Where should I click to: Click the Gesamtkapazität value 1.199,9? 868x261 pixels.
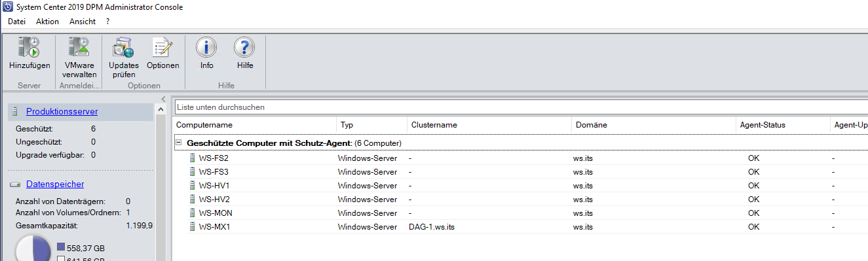pos(139,226)
